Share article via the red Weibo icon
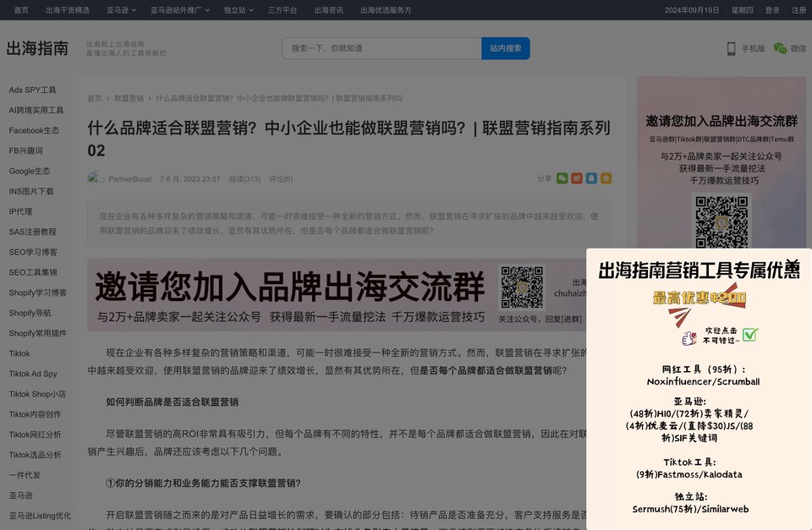812x530 pixels. tap(577, 178)
